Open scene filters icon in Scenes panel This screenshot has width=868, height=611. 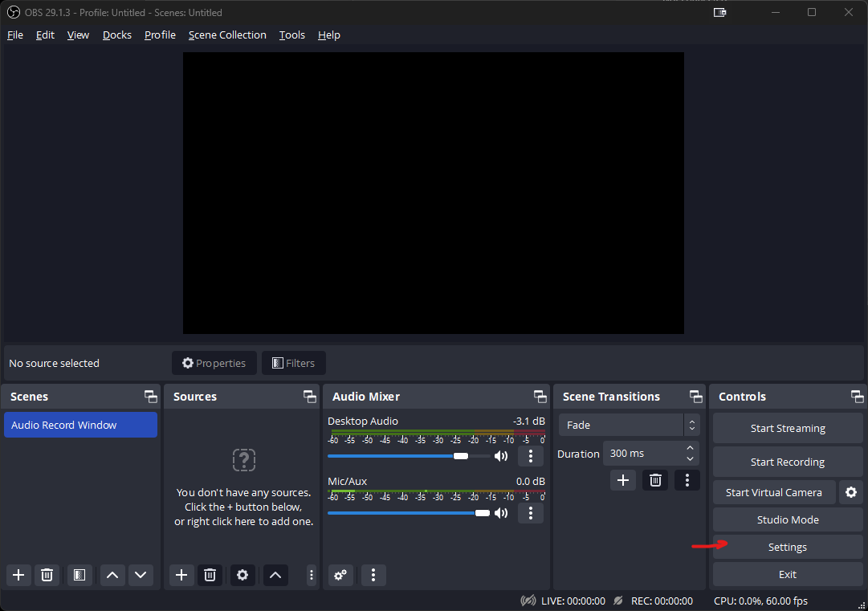tap(79, 575)
